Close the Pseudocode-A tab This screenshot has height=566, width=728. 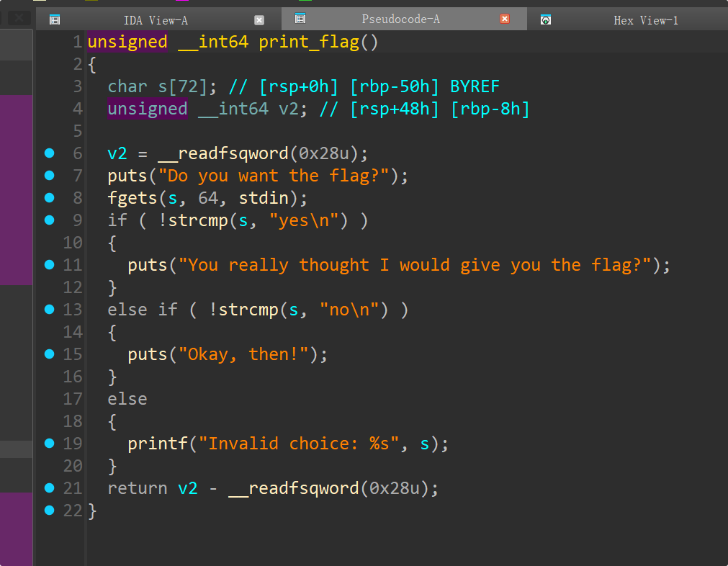pyautogui.click(x=505, y=19)
